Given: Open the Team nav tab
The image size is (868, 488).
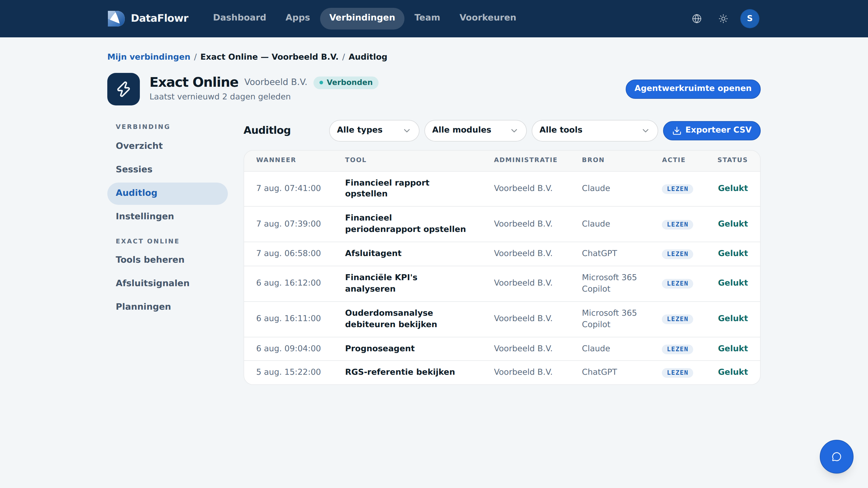Looking at the screenshot, I should (x=427, y=18).
